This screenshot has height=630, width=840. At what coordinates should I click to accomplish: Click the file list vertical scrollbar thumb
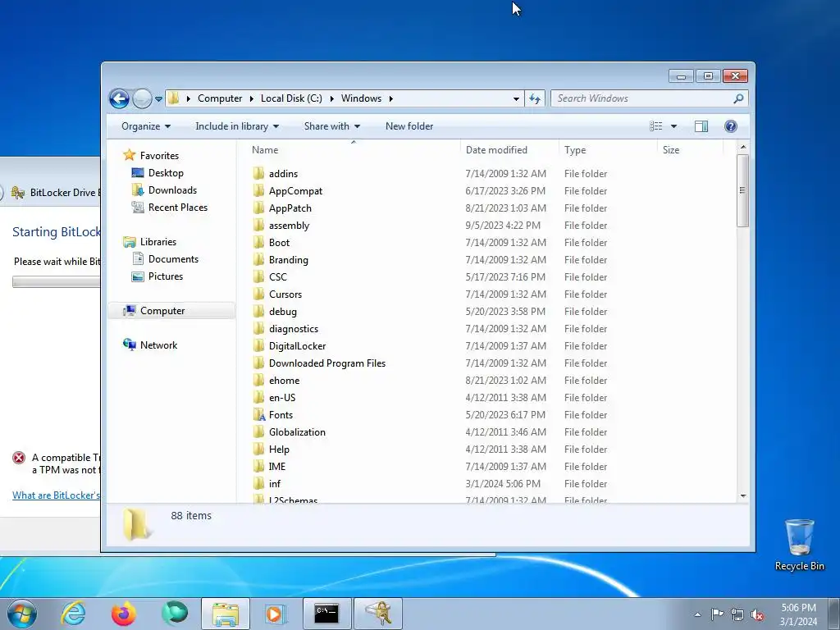[x=742, y=190]
